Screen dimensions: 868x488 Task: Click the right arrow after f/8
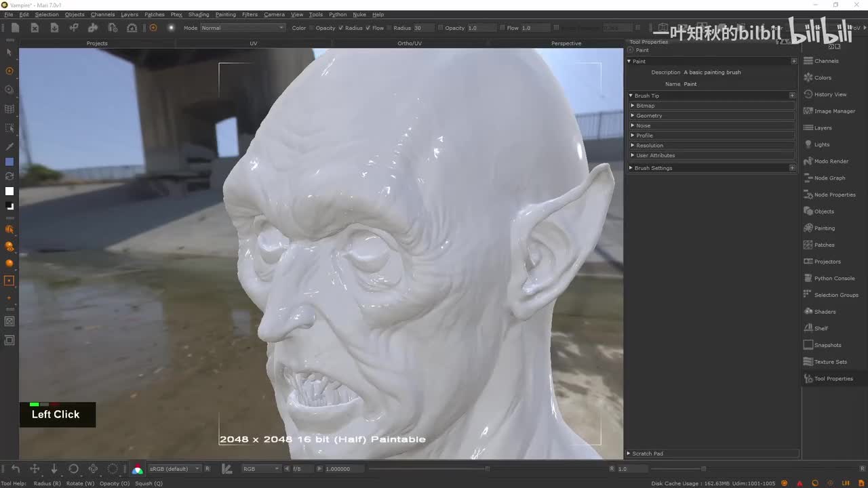[x=319, y=468]
